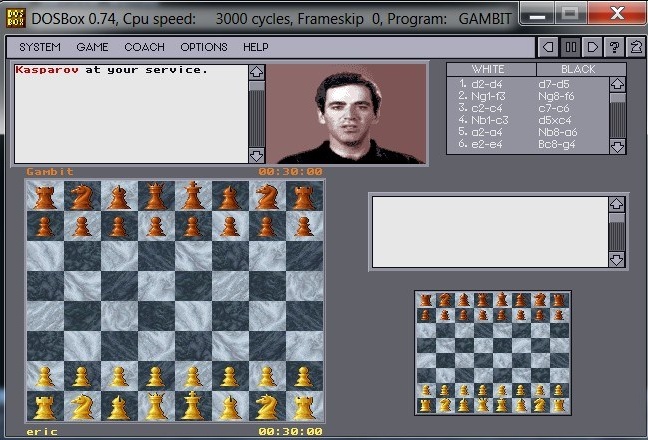Select move 5. a2-a4 in list
Screen dimensions: 648x440
click(481, 132)
